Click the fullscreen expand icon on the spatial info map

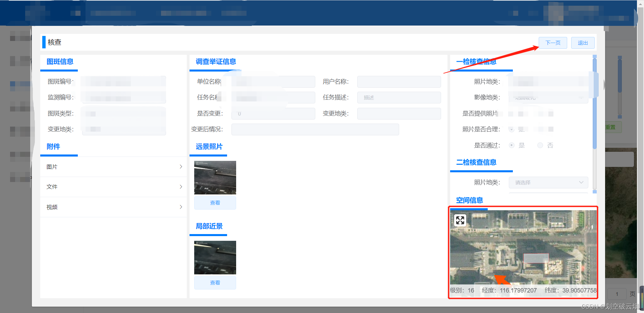coord(460,220)
